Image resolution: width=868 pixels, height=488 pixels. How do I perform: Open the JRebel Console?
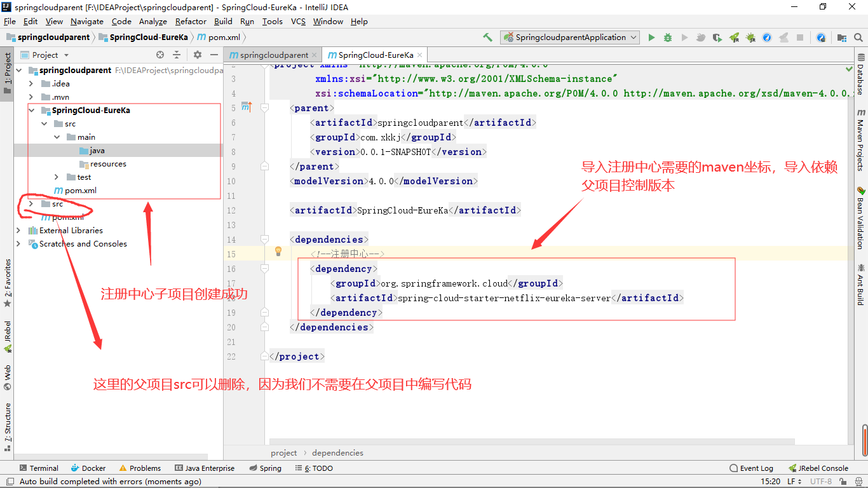coord(818,468)
